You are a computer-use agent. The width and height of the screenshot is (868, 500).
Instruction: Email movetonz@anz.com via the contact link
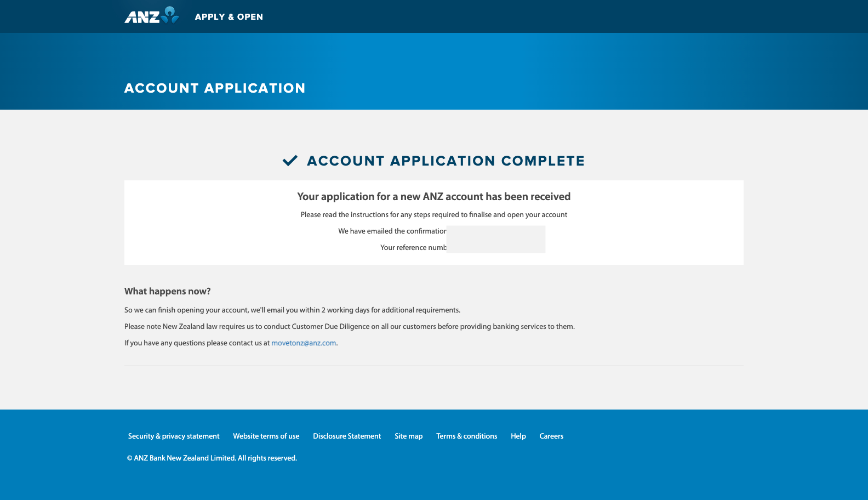pyautogui.click(x=304, y=343)
